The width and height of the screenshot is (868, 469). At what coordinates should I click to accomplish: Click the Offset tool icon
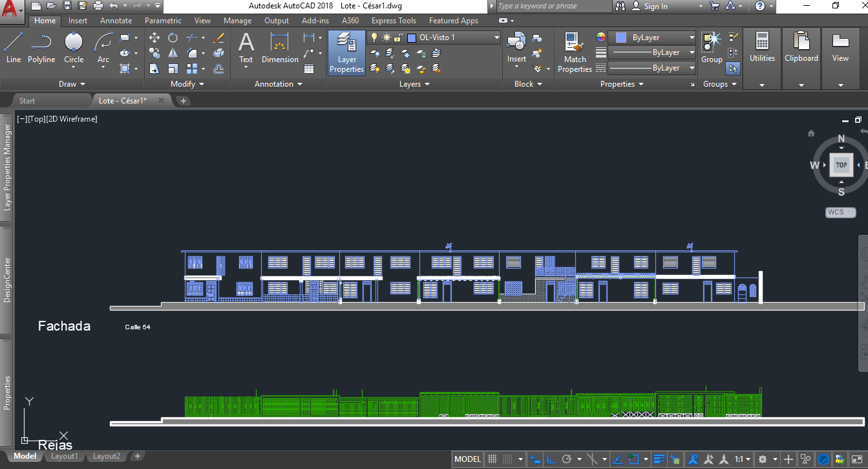pyautogui.click(x=218, y=68)
